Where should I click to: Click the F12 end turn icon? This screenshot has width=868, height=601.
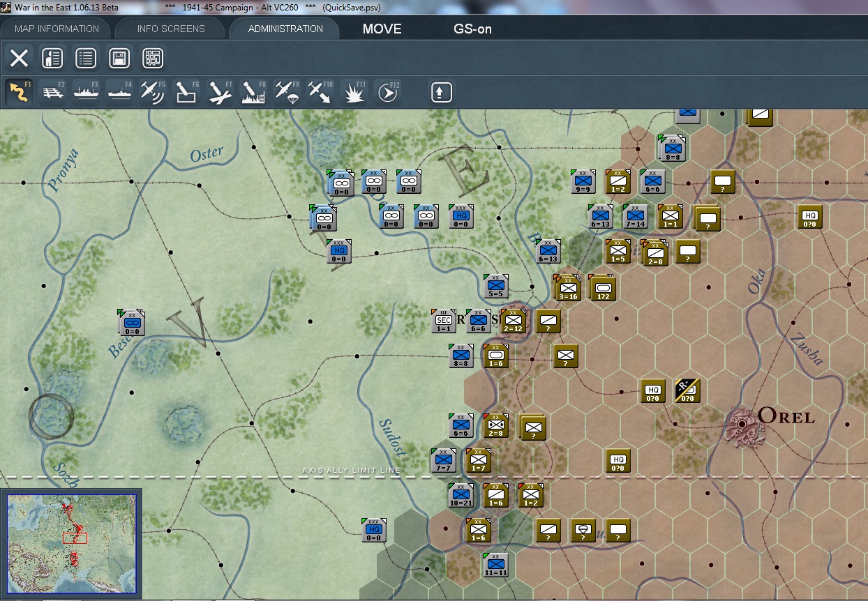[x=387, y=92]
